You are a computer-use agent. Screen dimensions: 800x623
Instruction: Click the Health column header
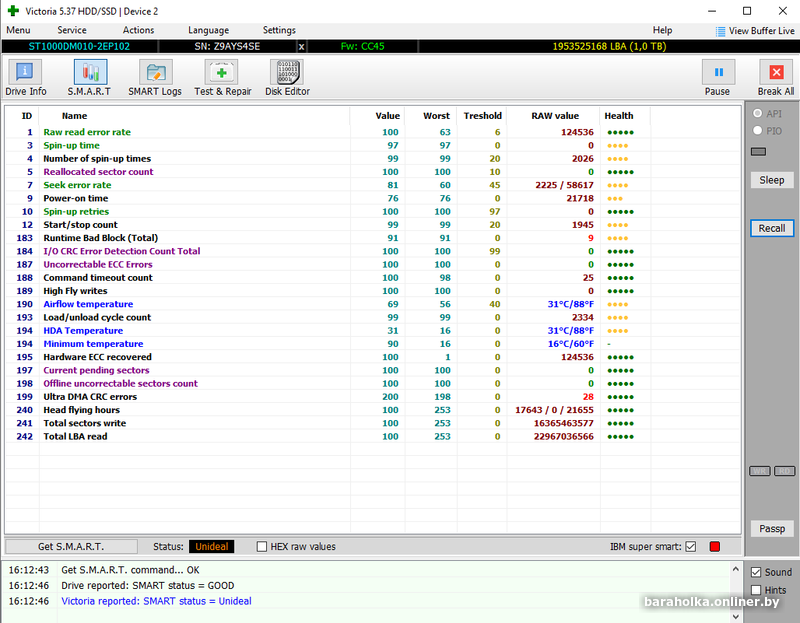(618, 116)
